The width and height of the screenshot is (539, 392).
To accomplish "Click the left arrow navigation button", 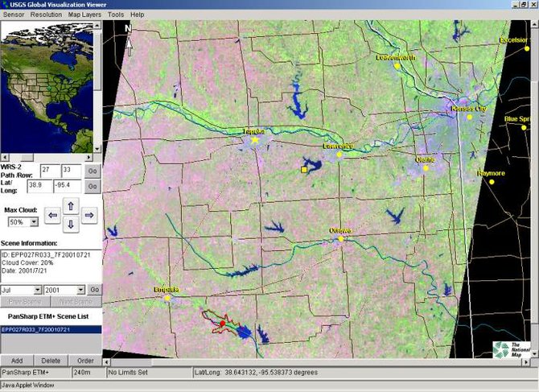I will pyautogui.click(x=52, y=215).
